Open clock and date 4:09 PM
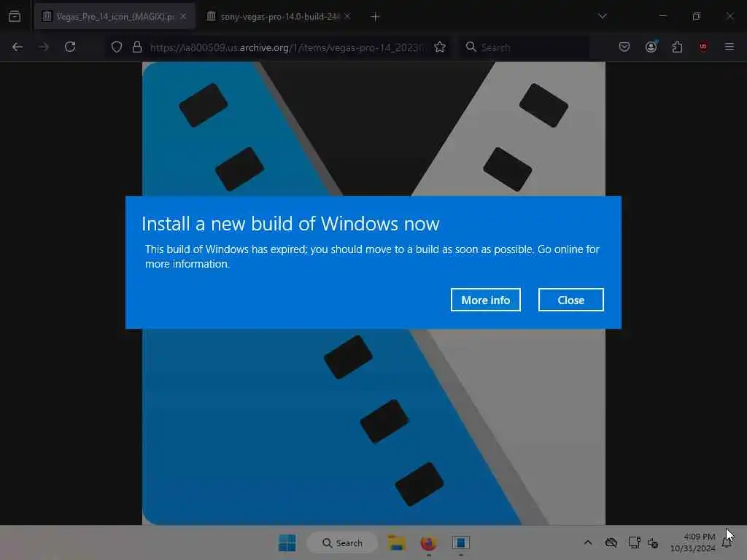 693,542
